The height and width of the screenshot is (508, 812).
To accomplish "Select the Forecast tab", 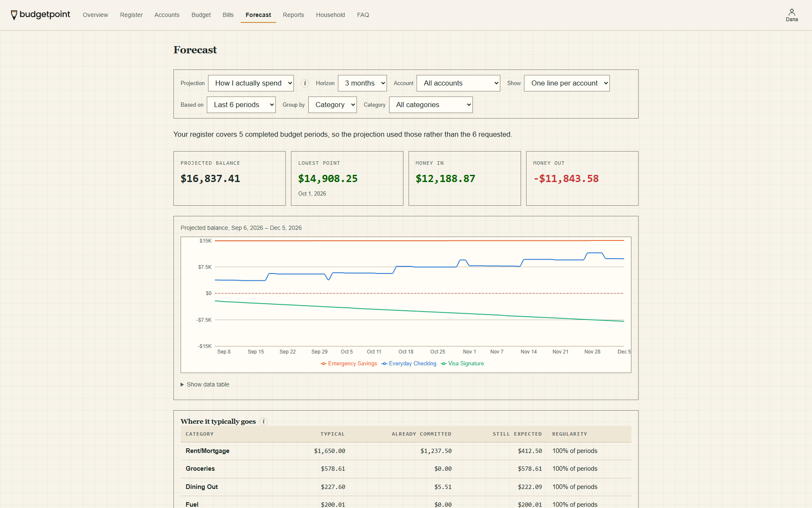I will (258, 15).
